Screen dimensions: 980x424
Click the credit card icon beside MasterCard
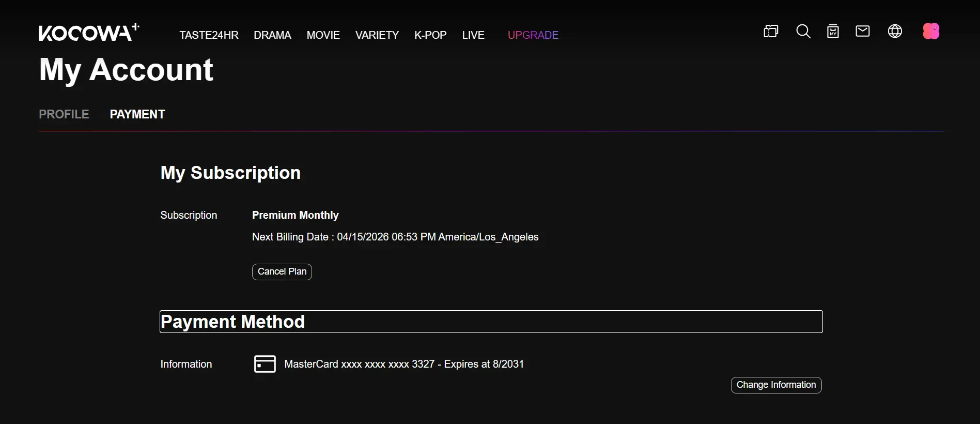[x=265, y=364]
